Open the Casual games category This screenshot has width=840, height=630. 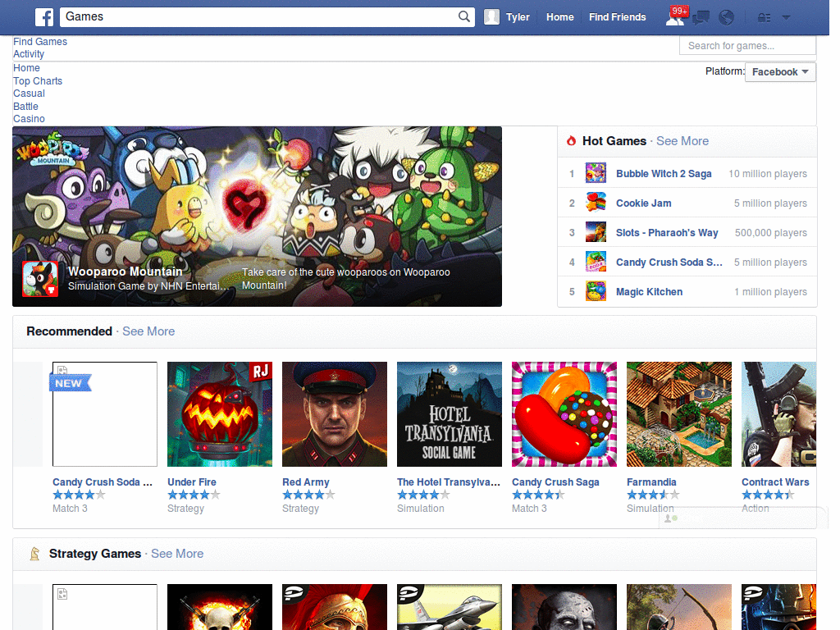[x=29, y=94]
